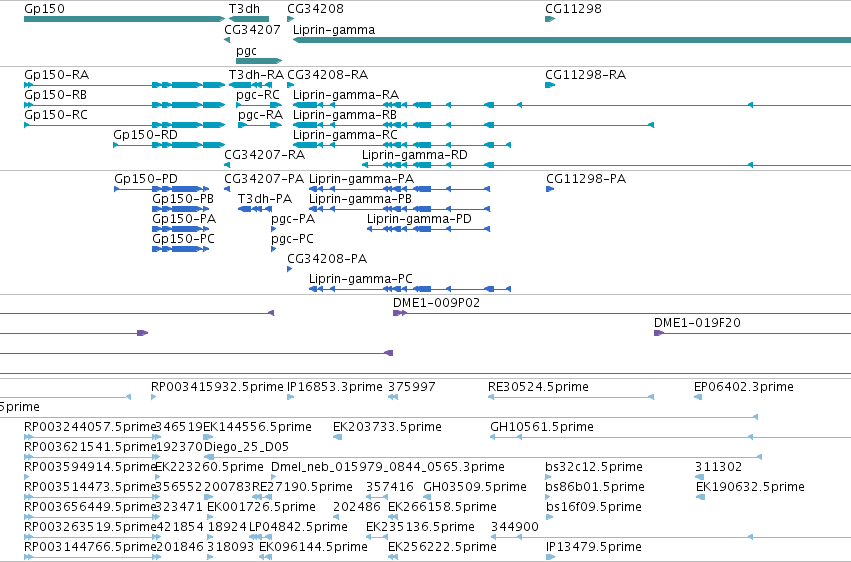Select the Liprin-gamma gene bar
The width and height of the screenshot is (851, 562).
pyautogui.click(x=572, y=40)
